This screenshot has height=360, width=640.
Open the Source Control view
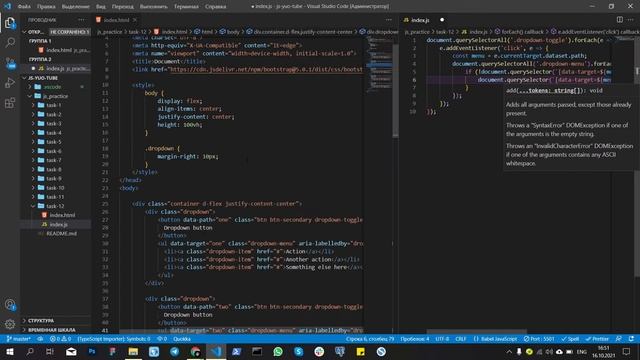point(10,63)
